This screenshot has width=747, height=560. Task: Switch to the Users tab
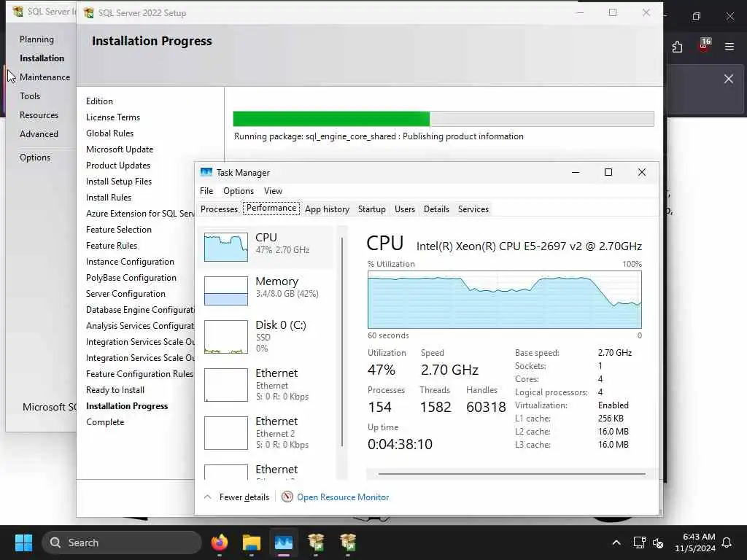click(x=404, y=209)
